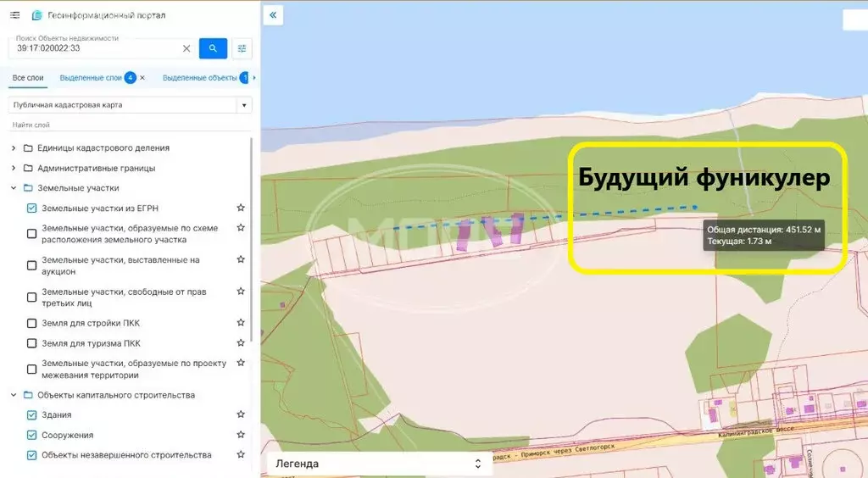The height and width of the screenshot is (478, 868).
Task: Switch to Выделенные слои tab
Action: click(x=91, y=78)
